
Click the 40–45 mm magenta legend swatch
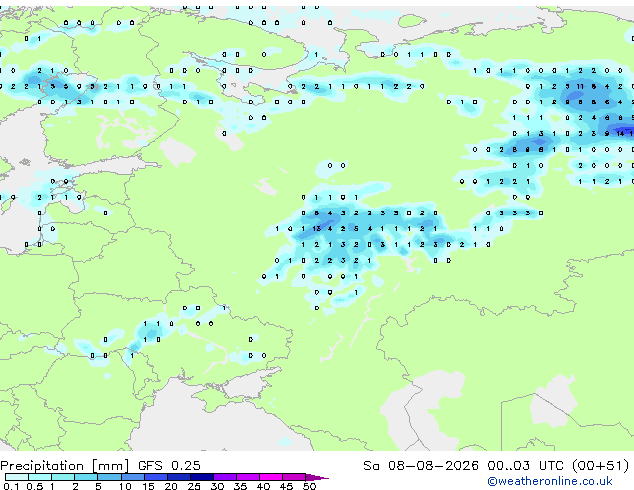tap(271, 477)
